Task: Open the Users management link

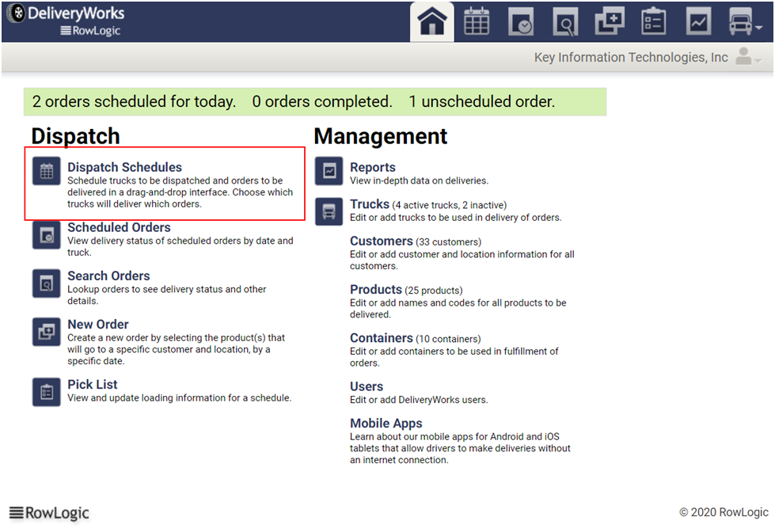Action: pyautogui.click(x=367, y=386)
